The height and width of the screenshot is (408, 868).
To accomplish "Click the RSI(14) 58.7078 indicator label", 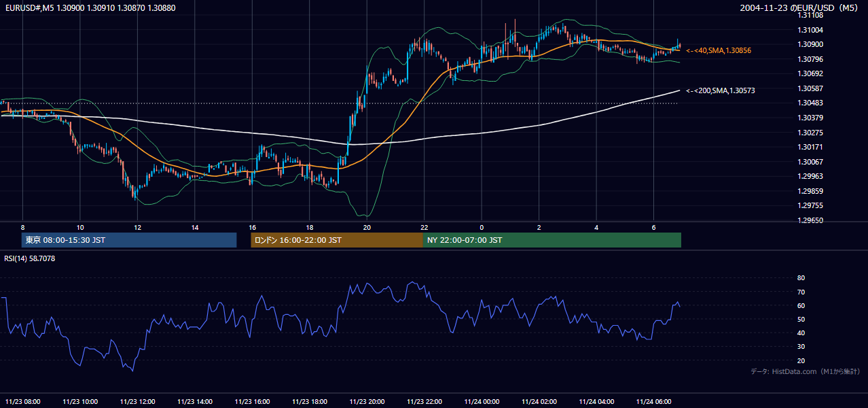I will coord(30,258).
